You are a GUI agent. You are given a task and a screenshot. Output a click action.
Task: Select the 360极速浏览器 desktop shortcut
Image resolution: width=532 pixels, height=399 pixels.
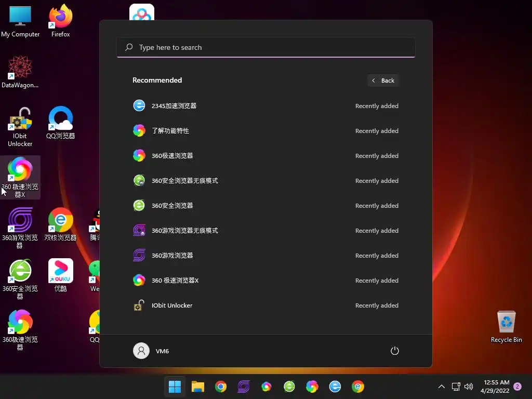pos(20,330)
